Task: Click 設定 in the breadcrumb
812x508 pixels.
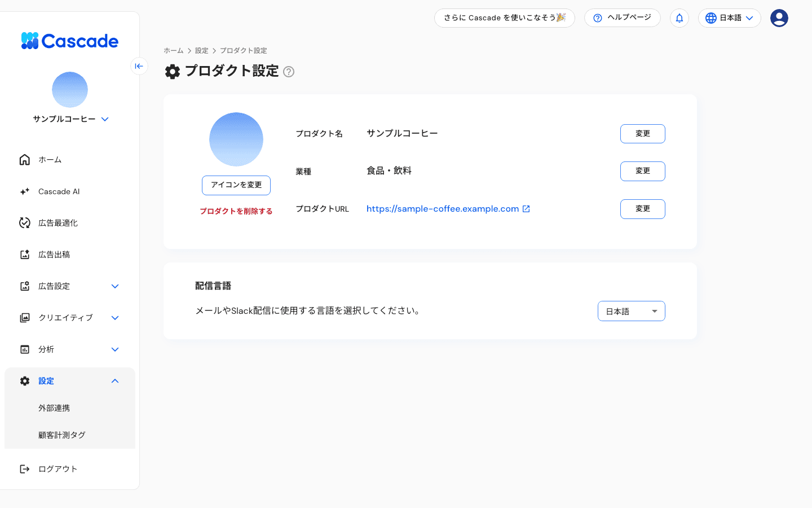Action: pyautogui.click(x=202, y=51)
